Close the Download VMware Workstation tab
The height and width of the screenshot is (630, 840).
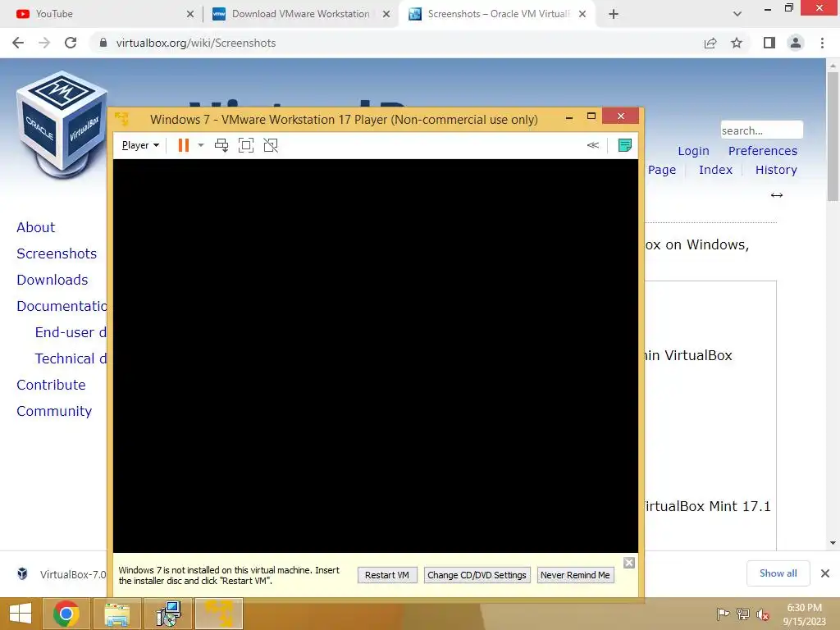[x=386, y=14]
